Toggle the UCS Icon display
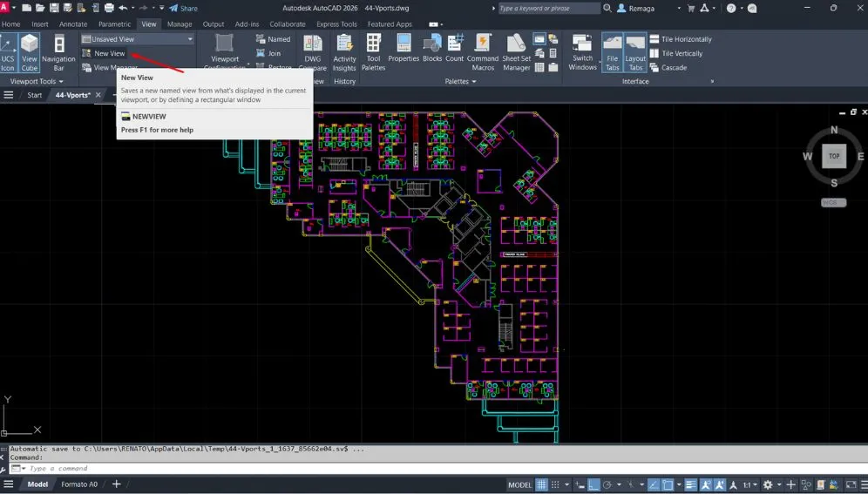Image resolution: width=868 pixels, height=494 pixels. pyautogui.click(x=8, y=52)
